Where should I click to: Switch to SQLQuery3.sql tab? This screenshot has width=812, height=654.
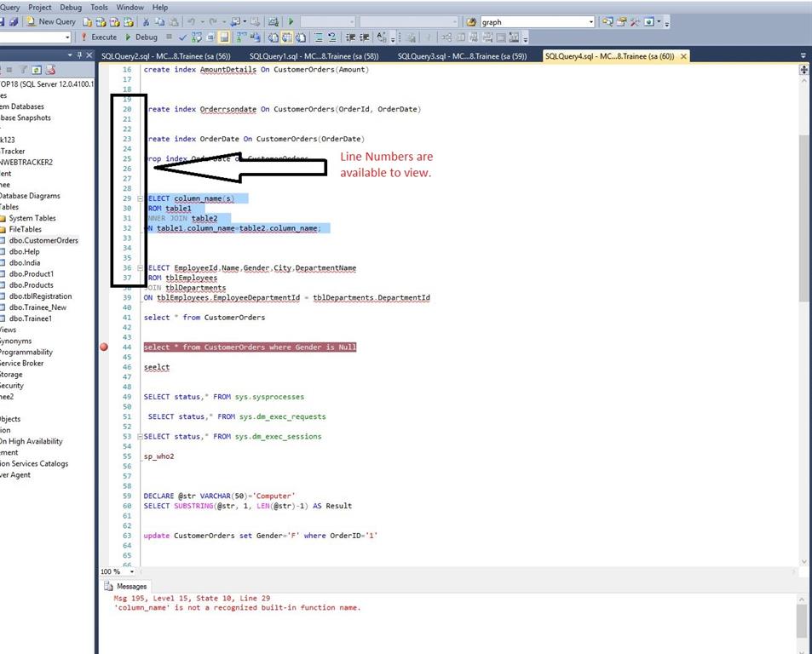(462, 56)
